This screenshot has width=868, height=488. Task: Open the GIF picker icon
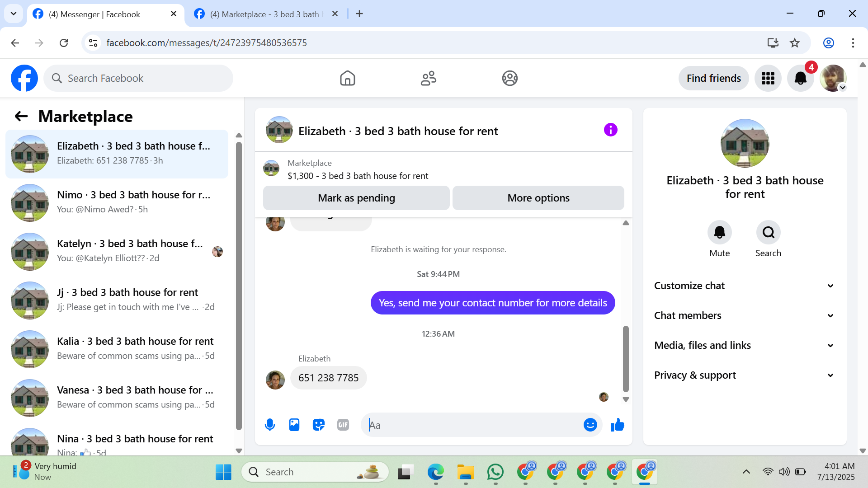(x=343, y=425)
